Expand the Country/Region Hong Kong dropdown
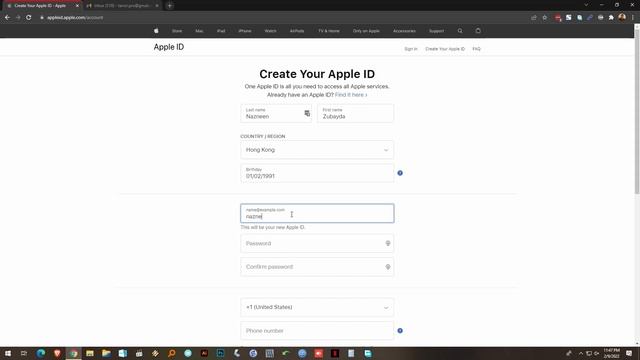This screenshot has height=360, width=640. [317, 150]
